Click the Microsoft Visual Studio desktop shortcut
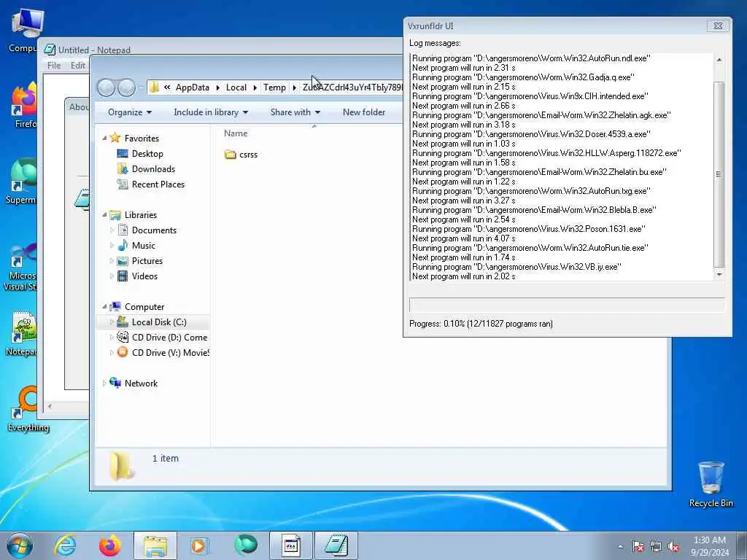 click(20, 268)
